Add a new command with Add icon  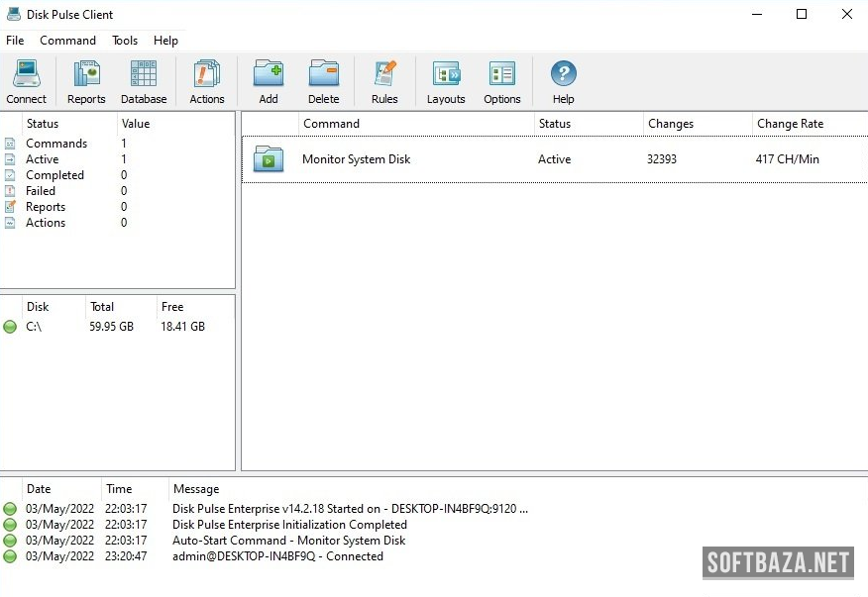click(269, 80)
